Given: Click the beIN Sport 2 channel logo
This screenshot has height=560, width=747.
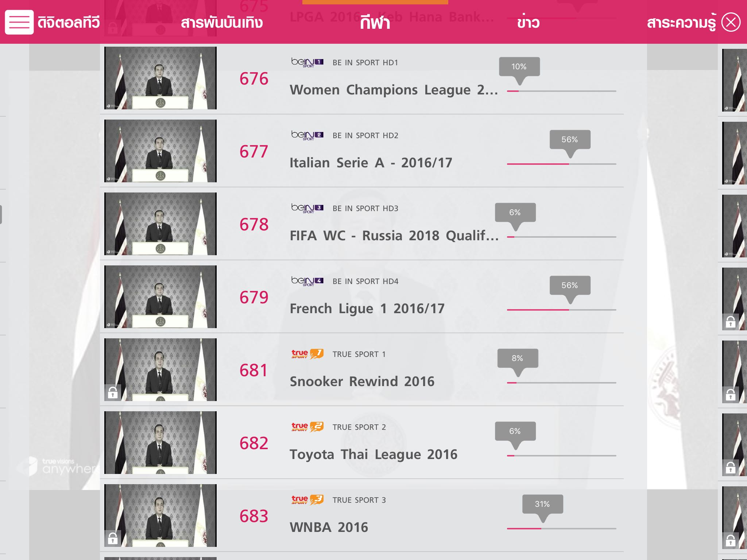Looking at the screenshot, I should 307,135.
